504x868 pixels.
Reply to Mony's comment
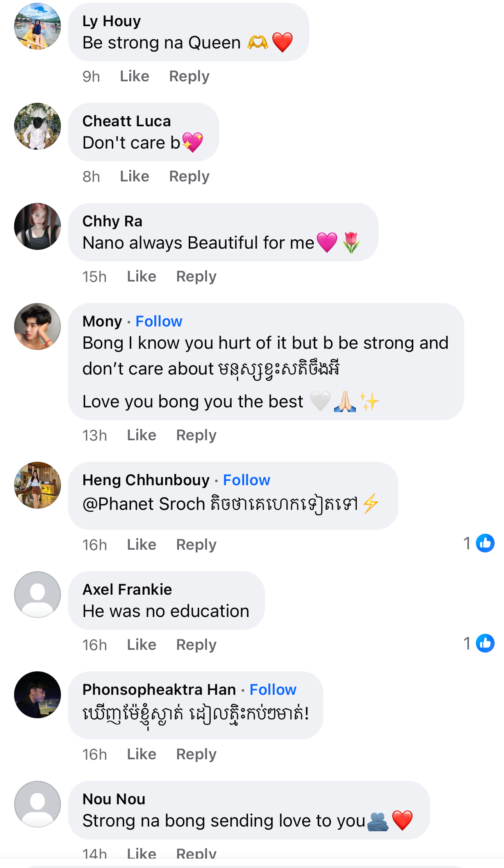click(x=196, y=435)
